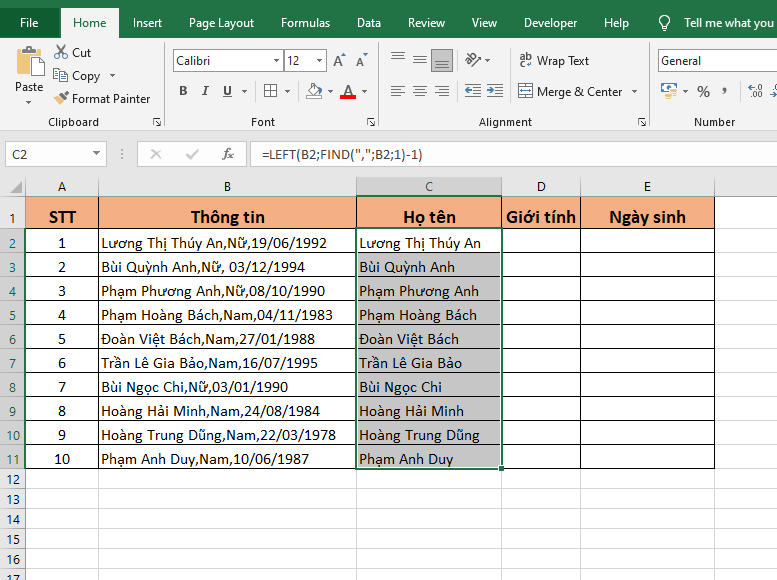
Task: Toggle Wrap Text on selected cells
Action: tap(554, 61)
